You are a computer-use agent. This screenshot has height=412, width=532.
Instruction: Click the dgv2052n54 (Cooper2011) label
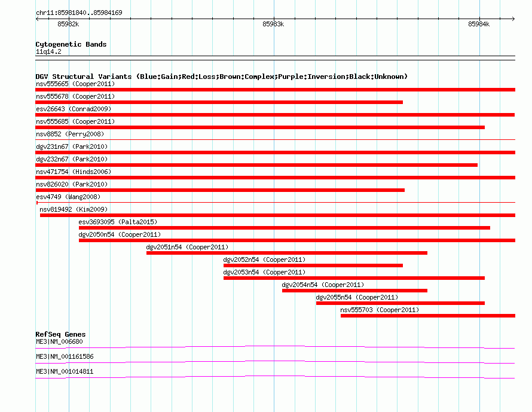(264, 260)
